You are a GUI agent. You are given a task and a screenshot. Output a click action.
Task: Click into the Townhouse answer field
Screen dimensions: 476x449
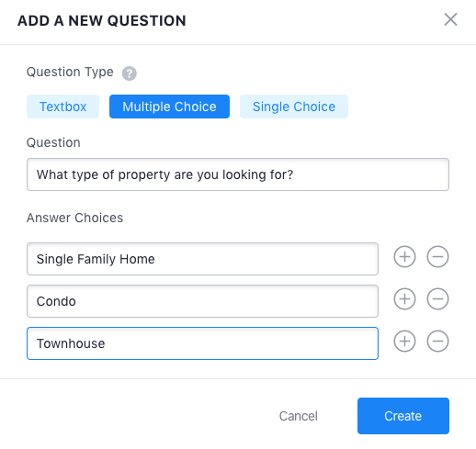pyautogui.click(x=202, y=343)
